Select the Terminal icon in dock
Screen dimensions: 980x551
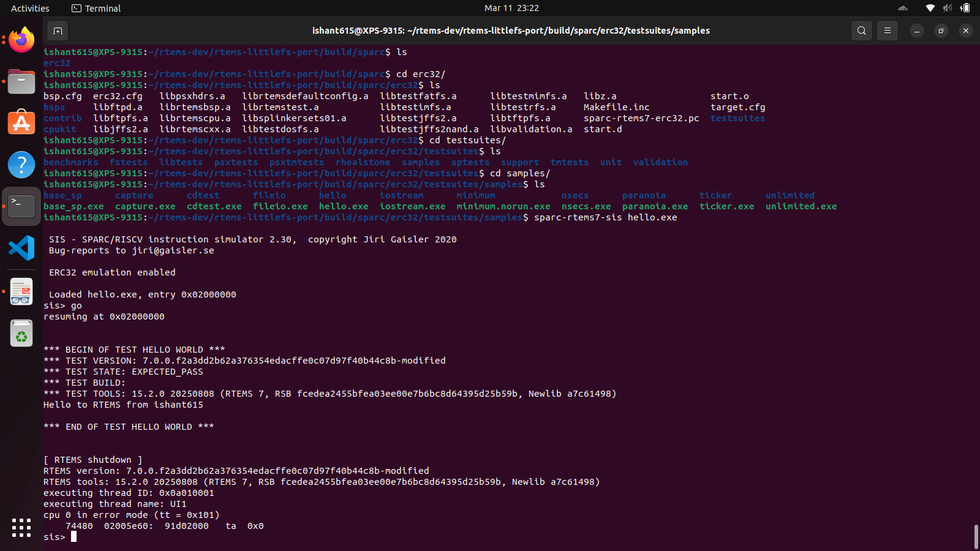pos(21,206)
